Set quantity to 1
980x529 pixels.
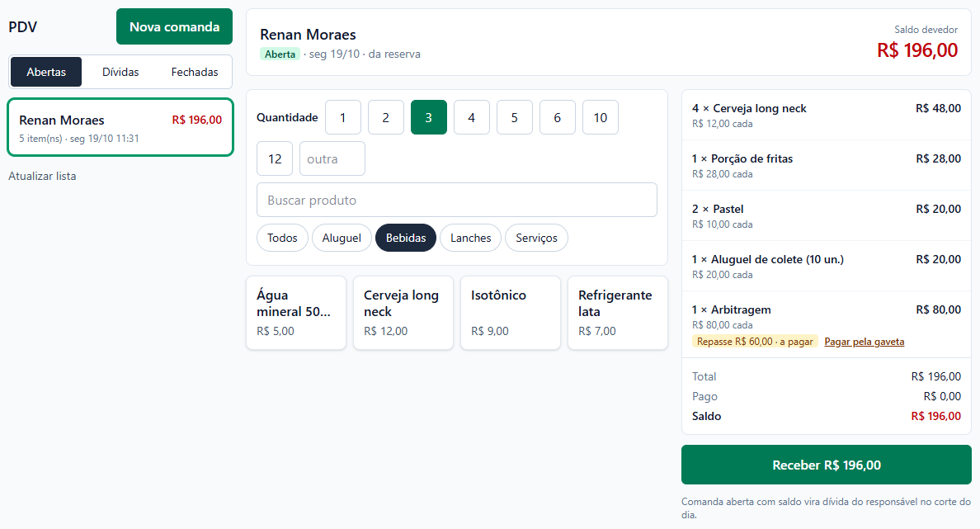pos(342,117)
